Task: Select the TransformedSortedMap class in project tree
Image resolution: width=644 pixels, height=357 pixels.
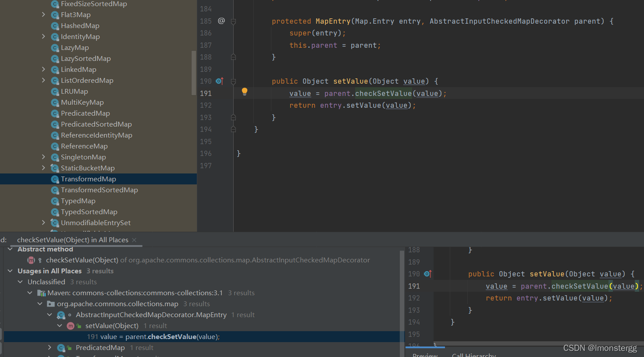Action: (x=100, y=190)
